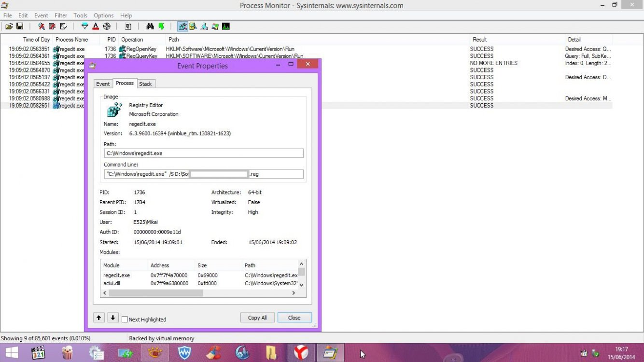Image resolution: width=644 pixels, height=362 pixels.
Task: Click the Size column header in Modules list
Action: coord(218,265)
